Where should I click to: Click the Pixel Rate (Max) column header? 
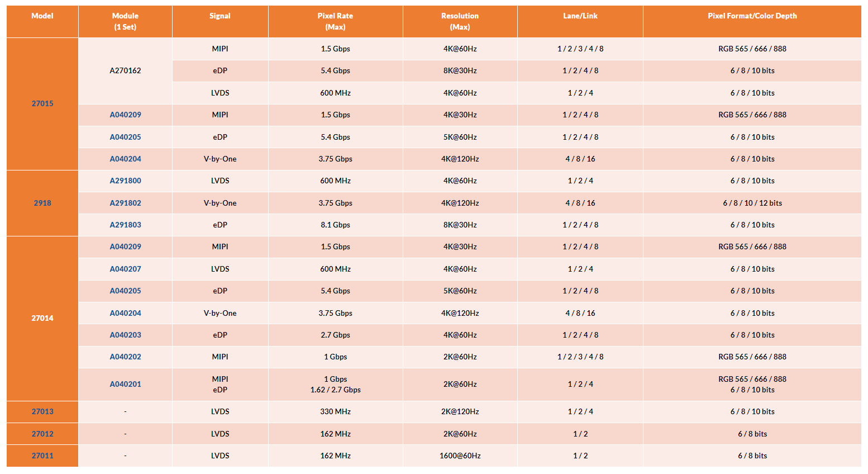click(x=335, y=21)
